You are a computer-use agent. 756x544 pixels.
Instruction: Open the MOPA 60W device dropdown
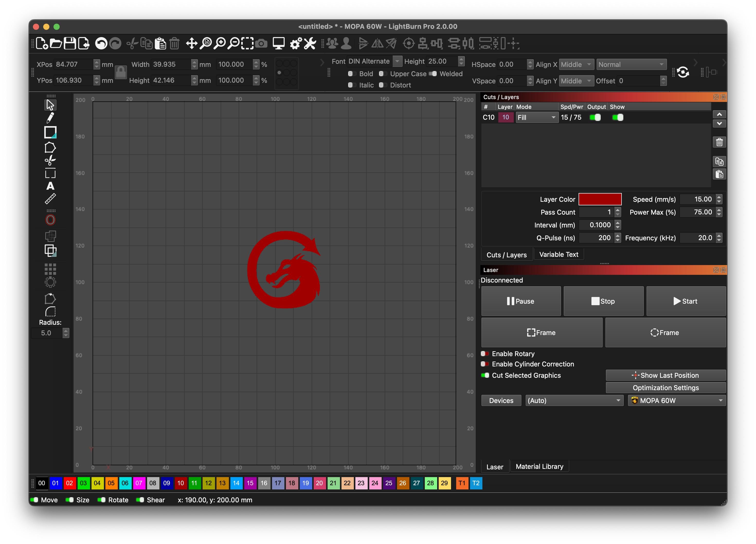(677, 401)
